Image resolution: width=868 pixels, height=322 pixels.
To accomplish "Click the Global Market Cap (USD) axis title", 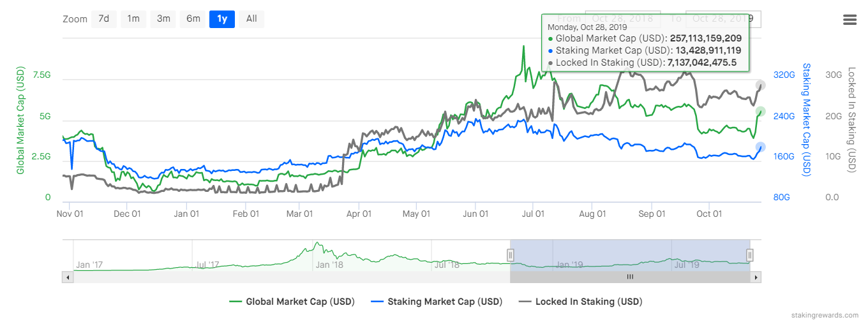I will (20, 121).
